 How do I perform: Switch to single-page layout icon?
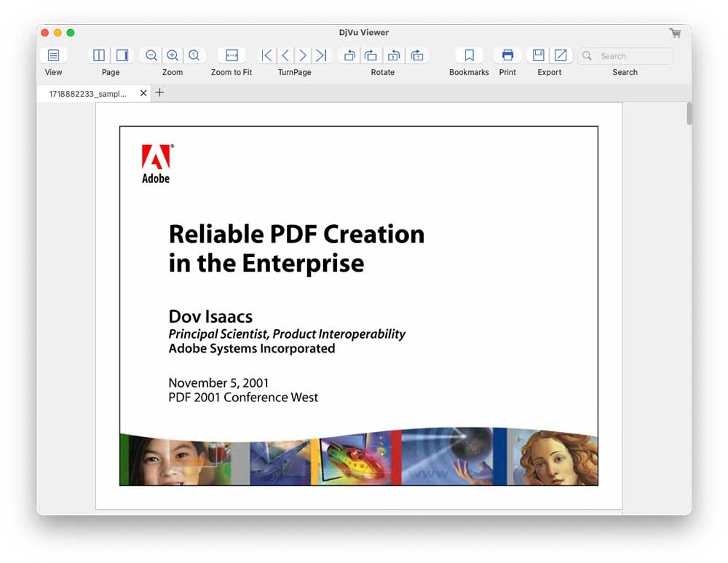pyautogui.click(x=122, y=56)
